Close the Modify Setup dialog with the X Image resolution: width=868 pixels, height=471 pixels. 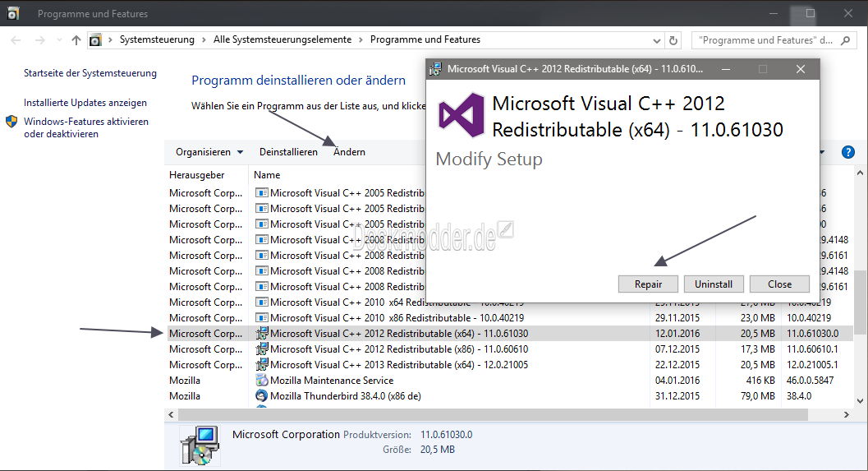point(801,69)
